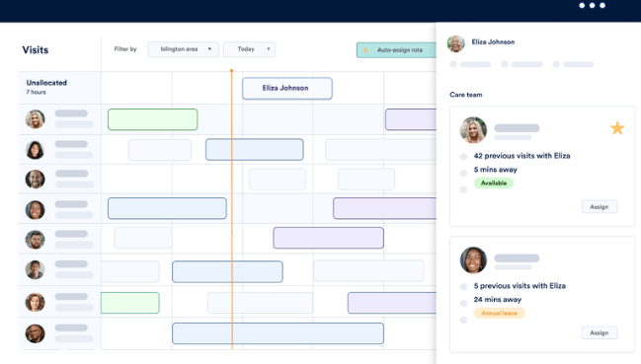The width and height of the screenshot is (641, 364).
Task: Click the gold star on the first care team card
Action: pos(617,128)
